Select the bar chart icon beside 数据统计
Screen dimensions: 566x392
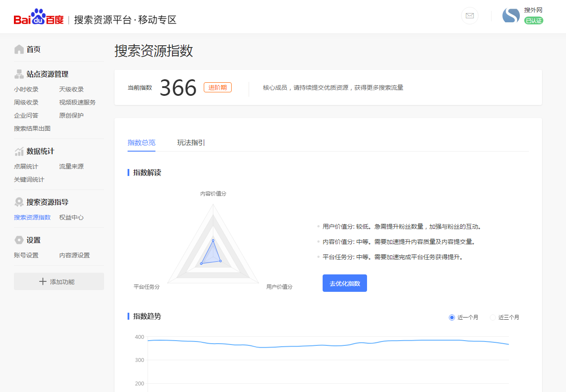pyautogui.click(x=19, y=151)
